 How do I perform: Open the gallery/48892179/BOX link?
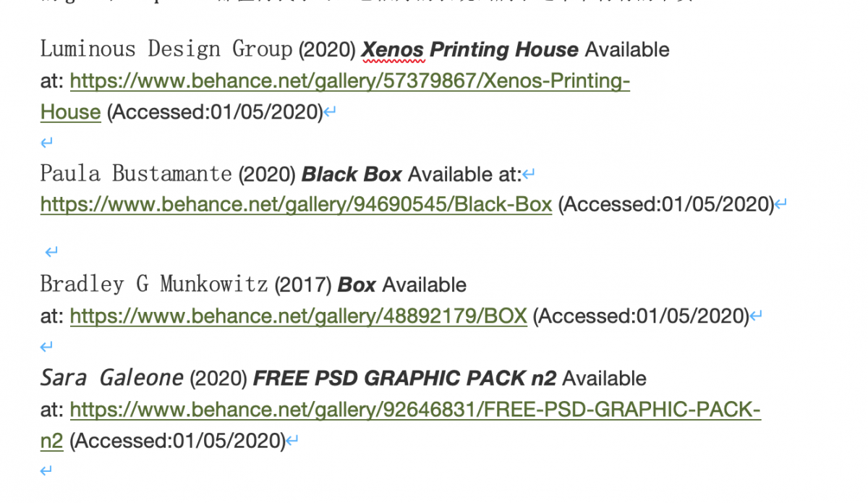coord(299,316)
